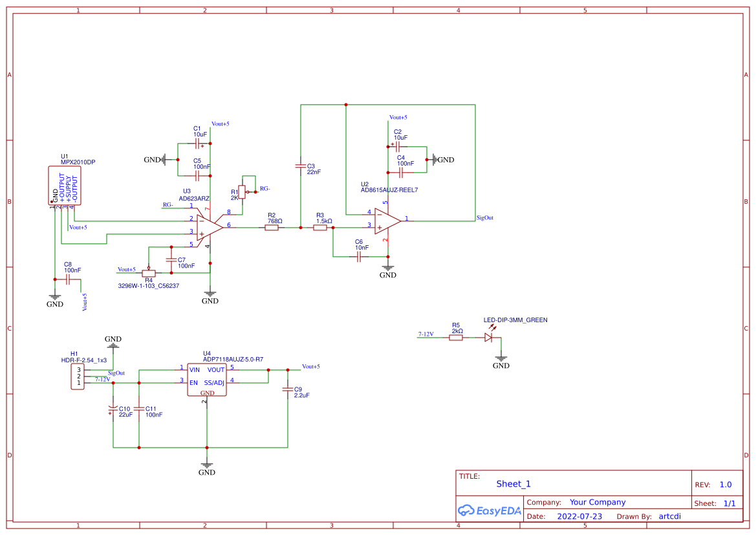756x535 pixels.
Task: Click the Sheet_1 title text
Action: tap(512, 483)
